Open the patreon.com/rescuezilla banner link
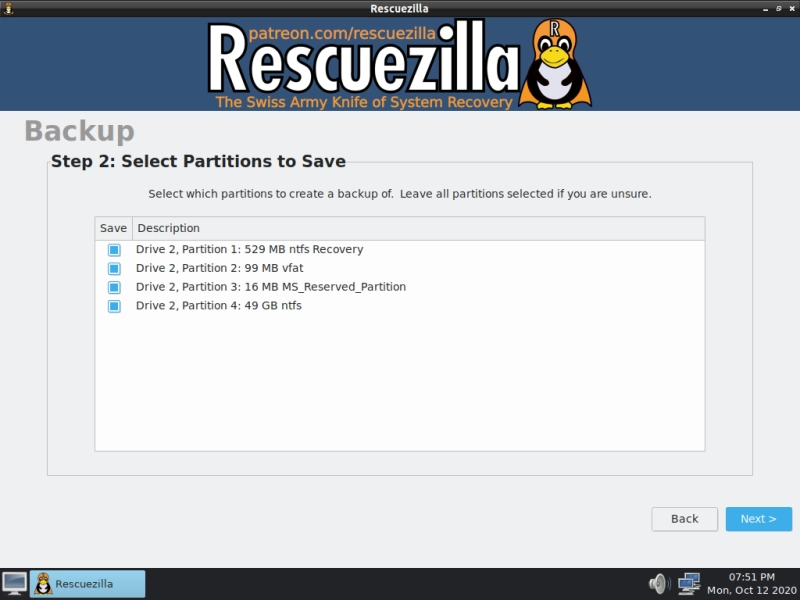 [x=342, y=33]
